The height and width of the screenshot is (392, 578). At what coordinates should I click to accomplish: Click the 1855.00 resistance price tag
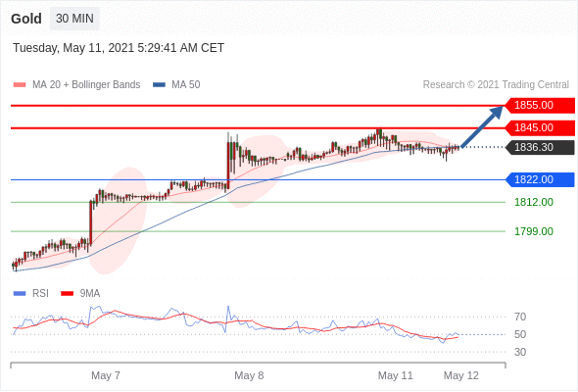tap(540, 106)
